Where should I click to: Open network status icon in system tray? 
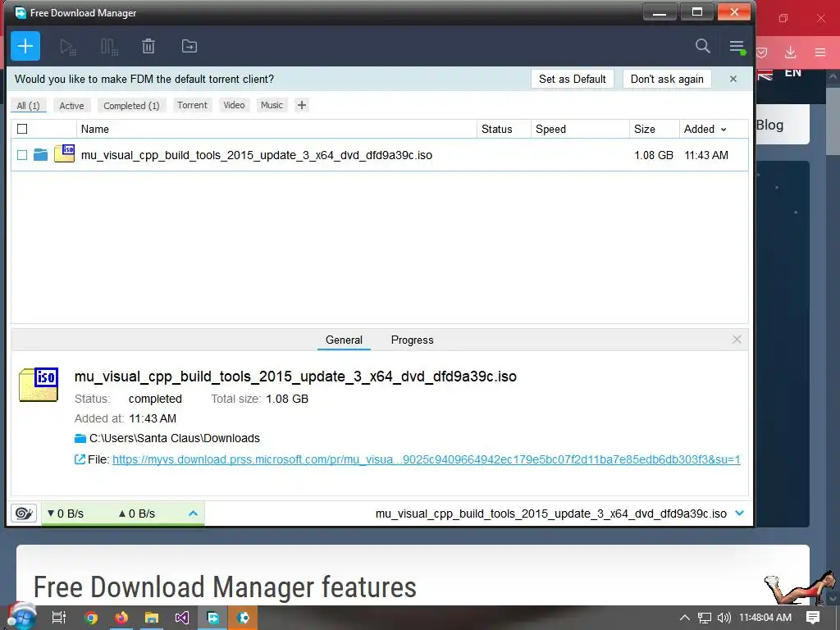pyautogui.click(x=705, y=618)
